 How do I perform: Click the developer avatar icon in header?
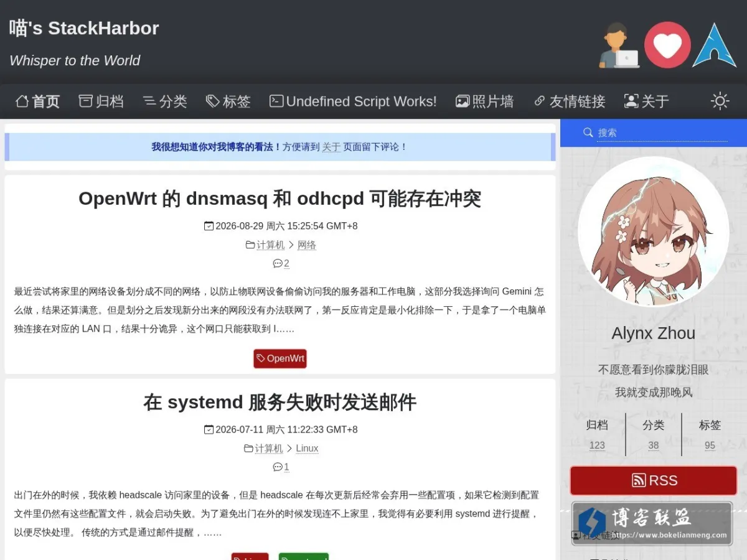pos(619,45)
